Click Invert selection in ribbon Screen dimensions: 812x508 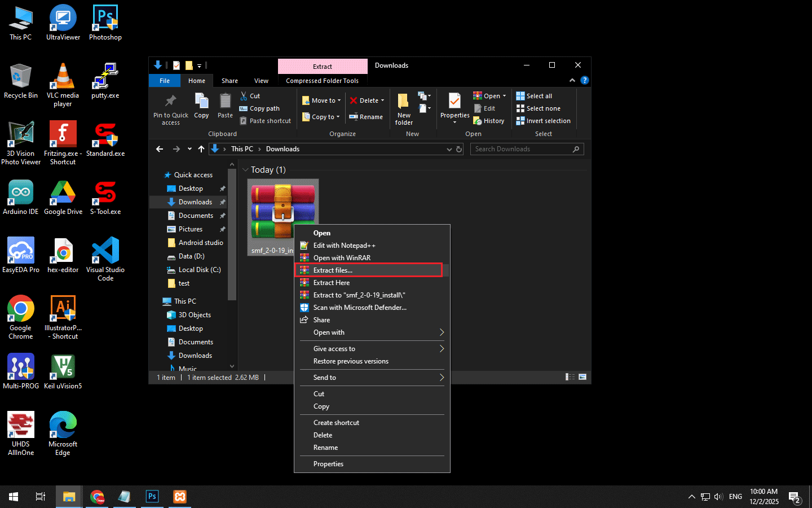point(543,121)
